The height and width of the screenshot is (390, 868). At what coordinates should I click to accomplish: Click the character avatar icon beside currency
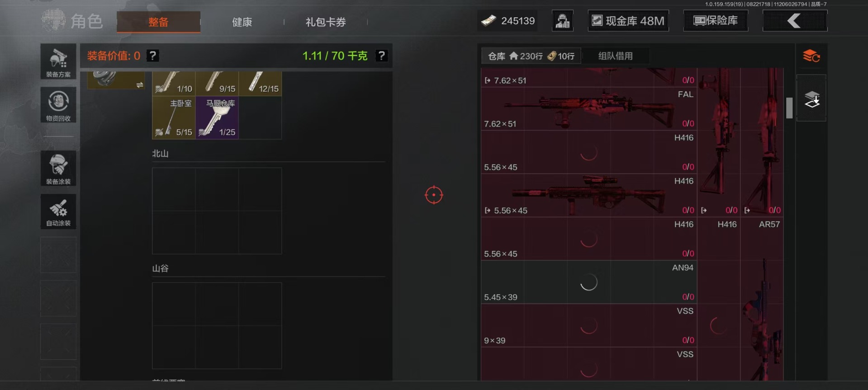pos(563,21)
